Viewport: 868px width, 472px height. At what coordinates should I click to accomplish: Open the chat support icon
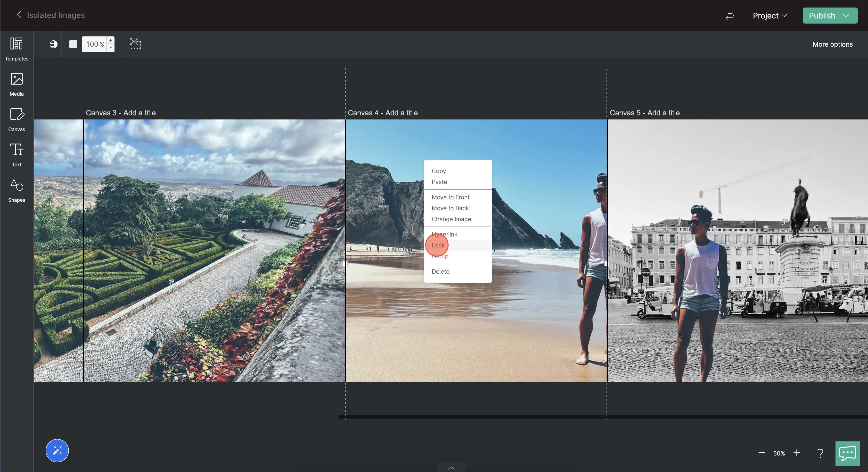coord(847,453)
